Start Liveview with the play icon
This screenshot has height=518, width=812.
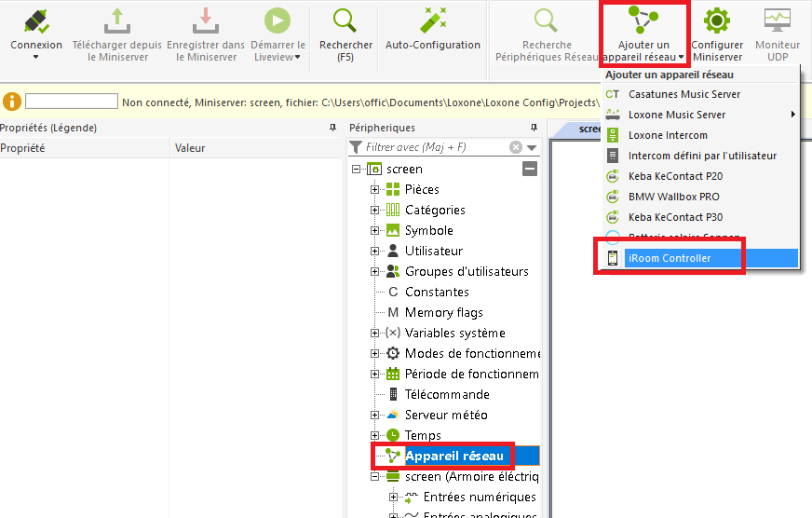point(277,20)
